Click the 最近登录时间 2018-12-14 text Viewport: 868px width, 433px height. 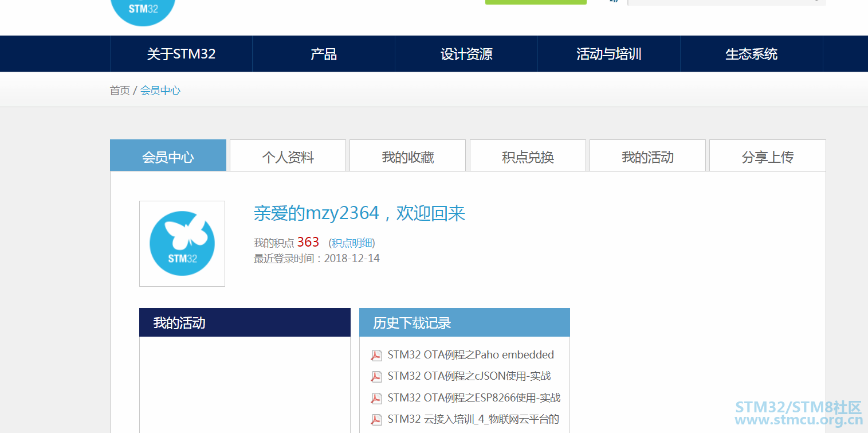(x=317, y=258)
